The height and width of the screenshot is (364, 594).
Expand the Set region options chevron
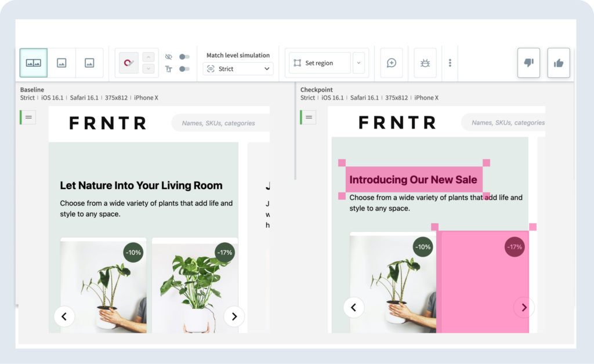[360, 63]
